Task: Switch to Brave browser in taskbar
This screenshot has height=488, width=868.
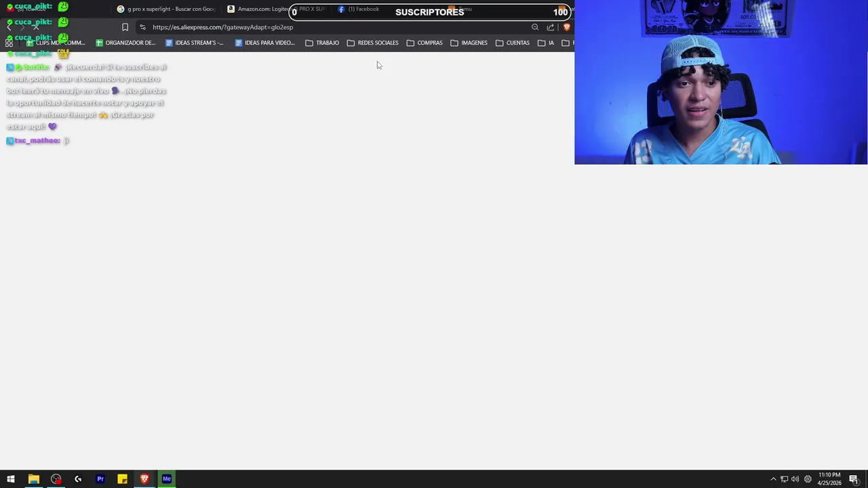Action: [144, 479]
